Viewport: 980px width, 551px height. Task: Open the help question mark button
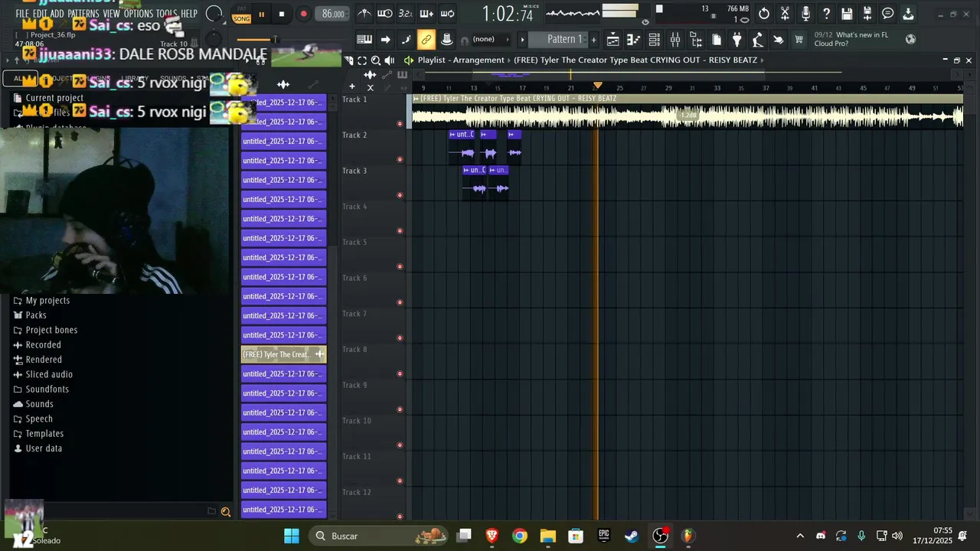826,14
